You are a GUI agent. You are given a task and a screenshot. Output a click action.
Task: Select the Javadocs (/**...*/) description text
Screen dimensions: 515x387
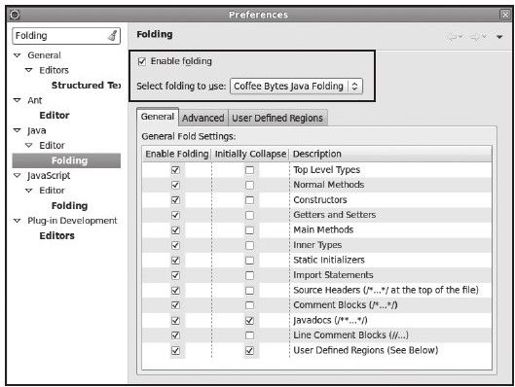tap(330, 320)
